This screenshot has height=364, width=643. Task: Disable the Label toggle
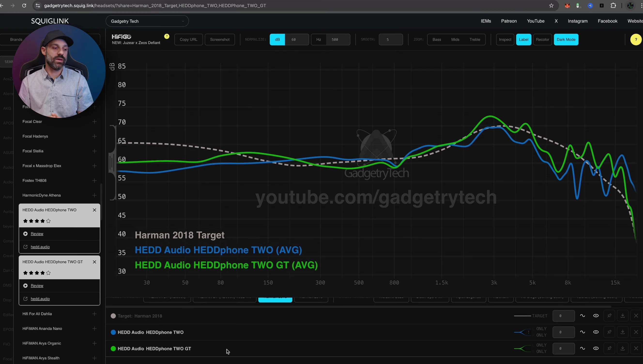(523, 39)
